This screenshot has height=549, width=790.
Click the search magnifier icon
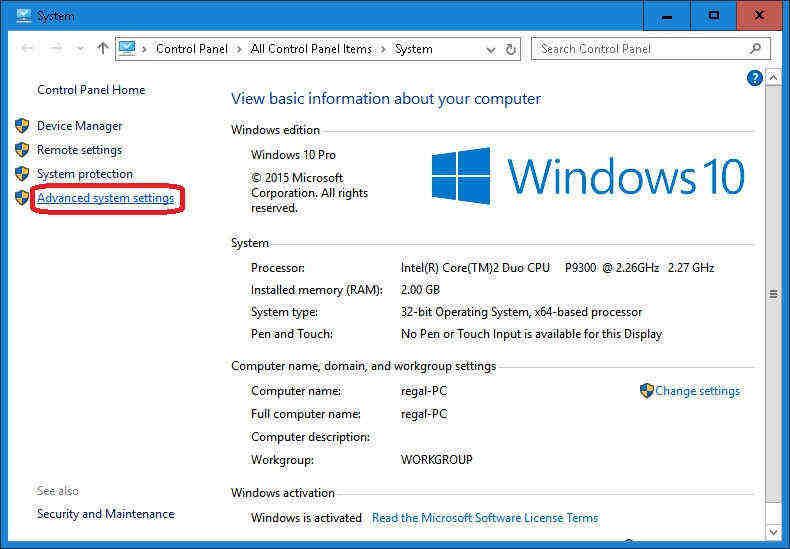point(755,49)
